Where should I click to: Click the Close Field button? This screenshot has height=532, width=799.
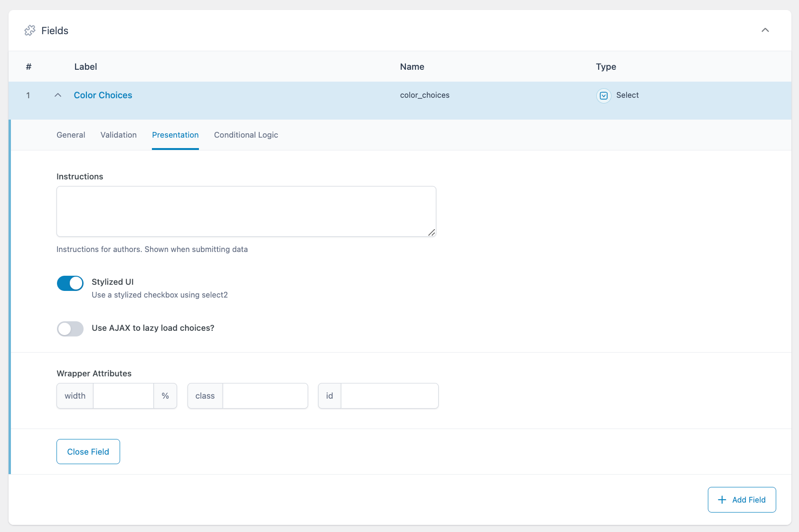pos(88,451)
